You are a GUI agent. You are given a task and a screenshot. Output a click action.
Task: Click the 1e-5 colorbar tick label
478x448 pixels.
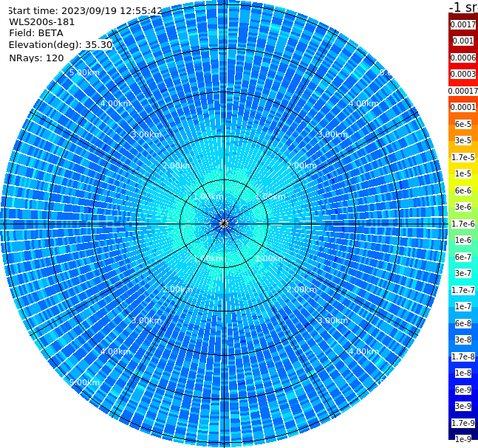click(x=463, y=173)
